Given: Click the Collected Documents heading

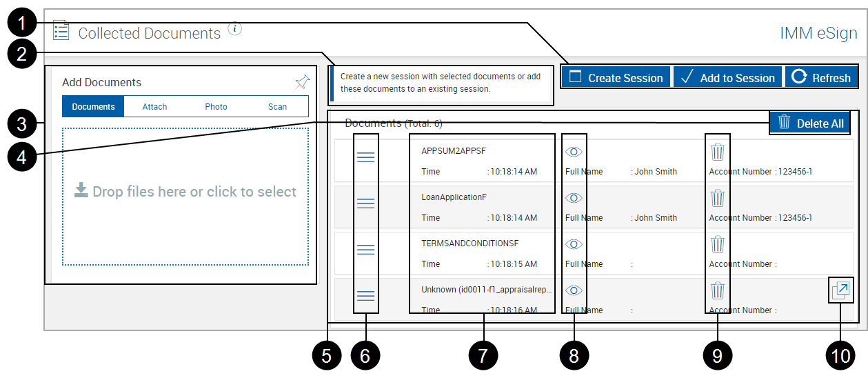Looking at the screenshot, I should coord(150,33).
